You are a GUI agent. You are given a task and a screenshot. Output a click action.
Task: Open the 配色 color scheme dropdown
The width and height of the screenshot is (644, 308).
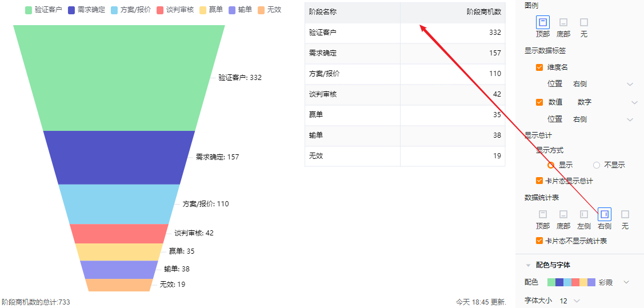589,282
